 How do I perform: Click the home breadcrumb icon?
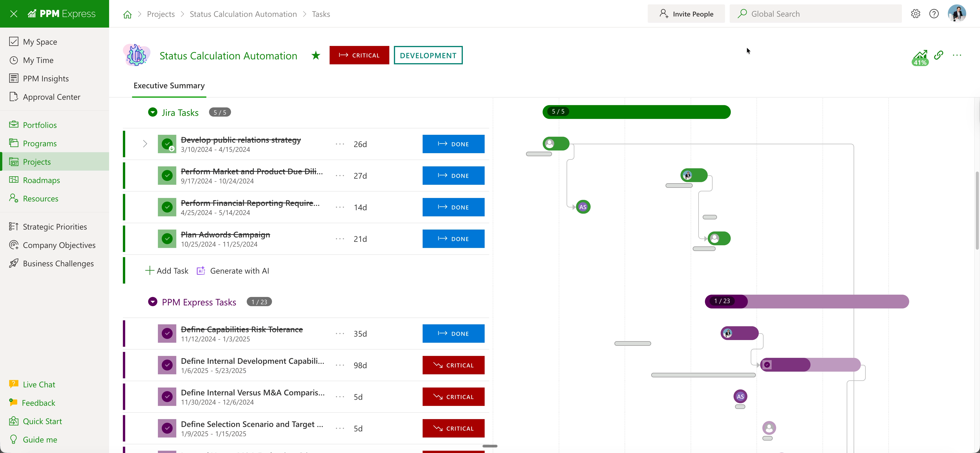pos(127,14)
